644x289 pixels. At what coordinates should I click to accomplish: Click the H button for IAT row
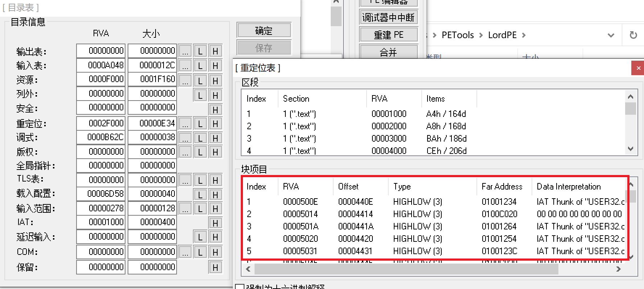pos(215,223)
